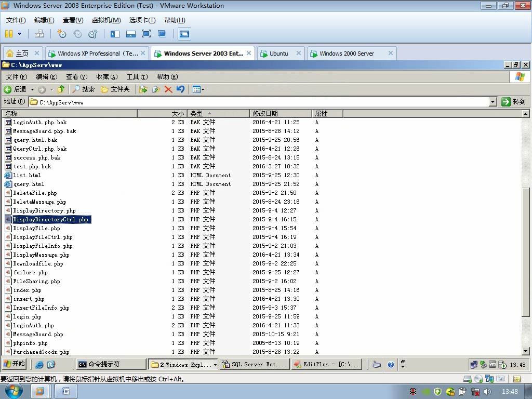Screen dimensions: 532x399
Task: Click the 搜索 search button
Action: 84,89
